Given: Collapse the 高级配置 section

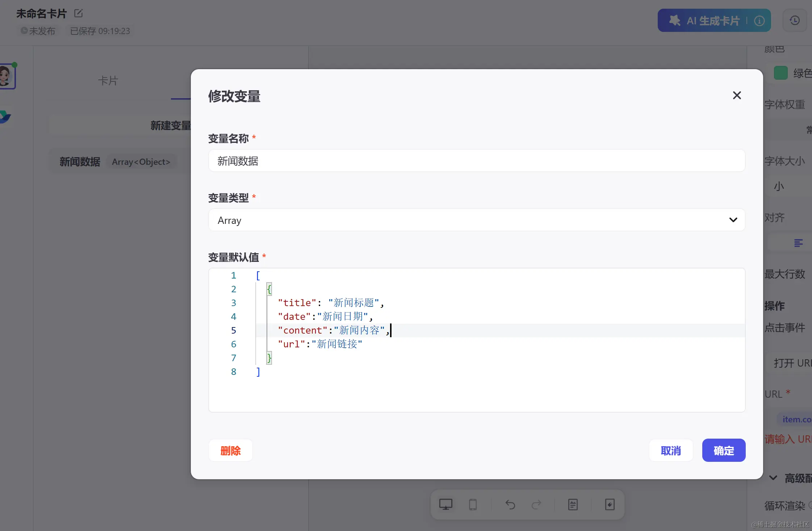Looking at the screenshot, I should pyautogui.click(x=773, y=478).
